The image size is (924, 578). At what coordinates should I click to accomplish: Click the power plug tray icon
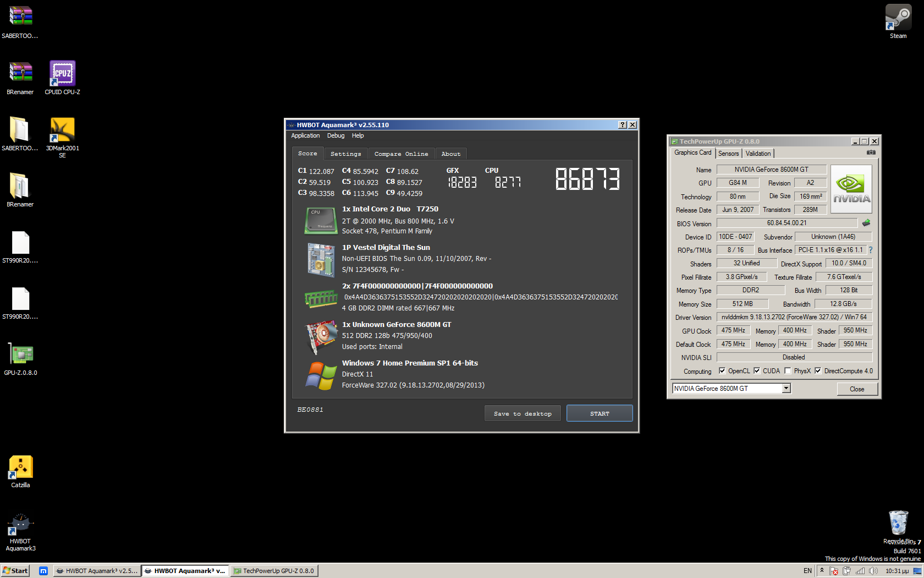tap(847, 571)
